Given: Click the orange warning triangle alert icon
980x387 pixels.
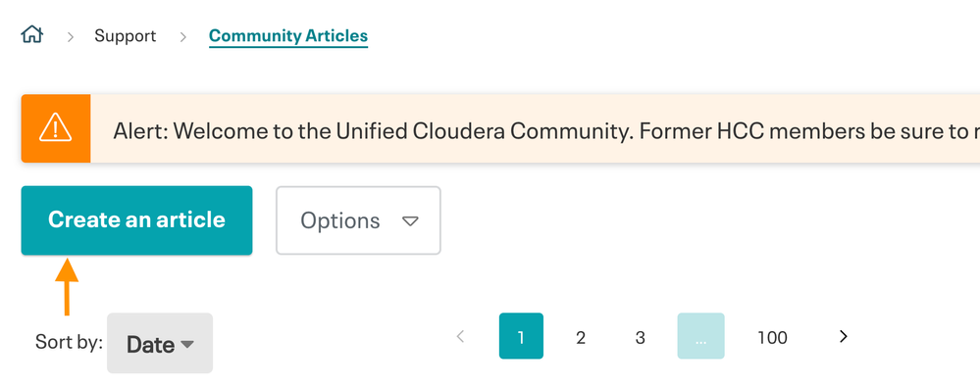Looking at the screenshot, I should tap(56, 128).
